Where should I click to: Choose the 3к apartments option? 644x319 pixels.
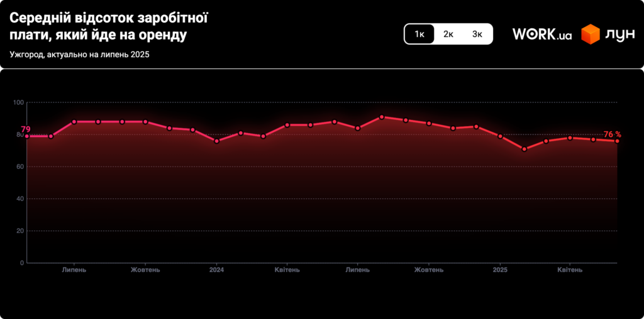[x=477, y=34]
